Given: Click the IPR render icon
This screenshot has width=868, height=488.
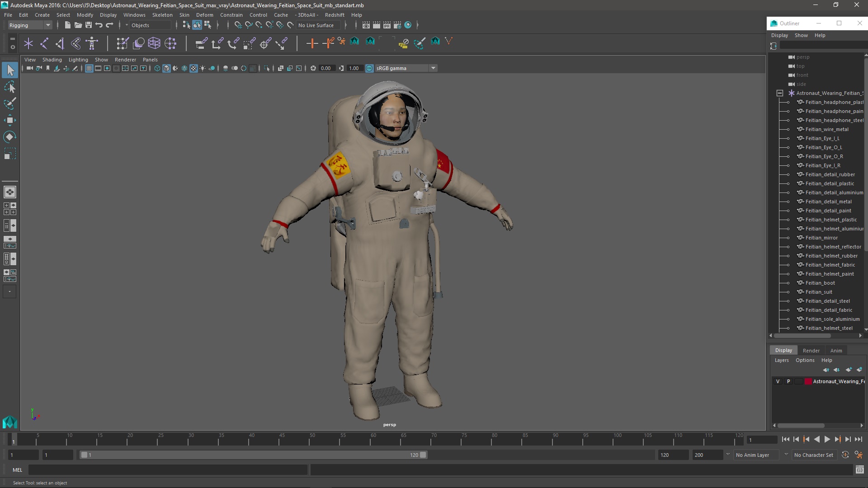Looking at the screenshot, I should pos(387,25).
